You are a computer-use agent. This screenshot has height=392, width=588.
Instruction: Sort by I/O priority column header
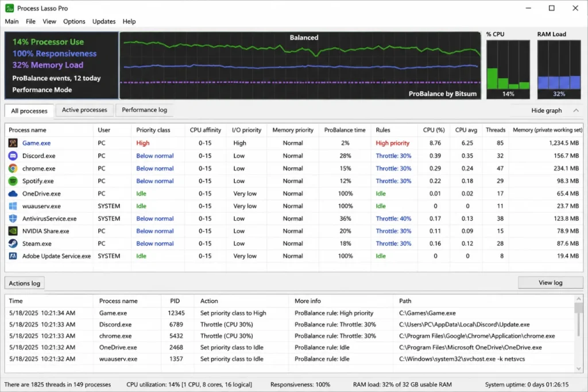246,130
